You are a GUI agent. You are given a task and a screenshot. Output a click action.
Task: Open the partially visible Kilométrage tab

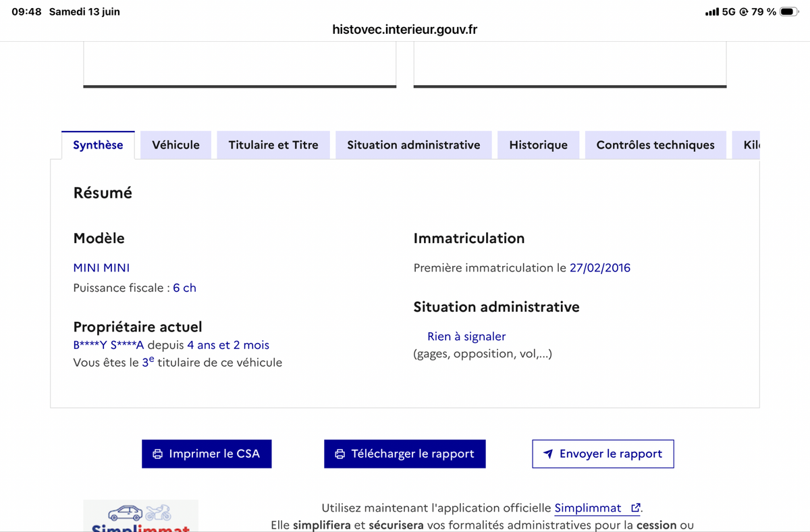coord(747,145)
